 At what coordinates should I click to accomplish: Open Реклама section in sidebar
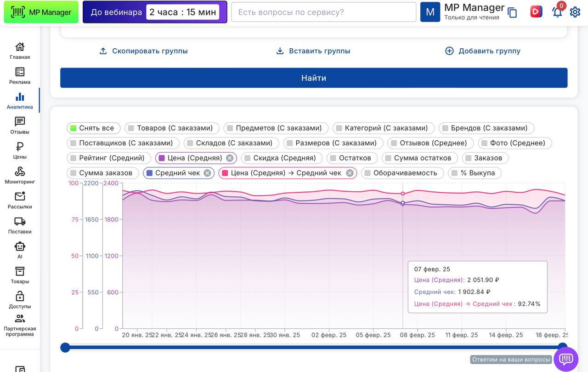20,75
